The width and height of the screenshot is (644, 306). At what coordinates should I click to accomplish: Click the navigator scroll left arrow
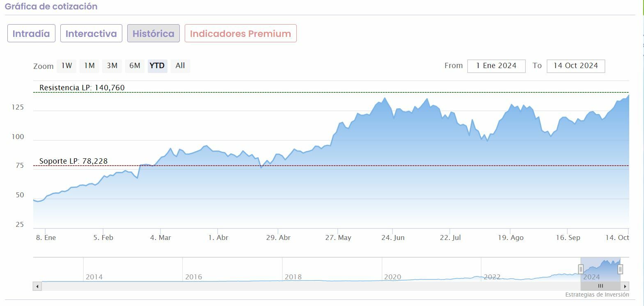(x=37, y=286)
